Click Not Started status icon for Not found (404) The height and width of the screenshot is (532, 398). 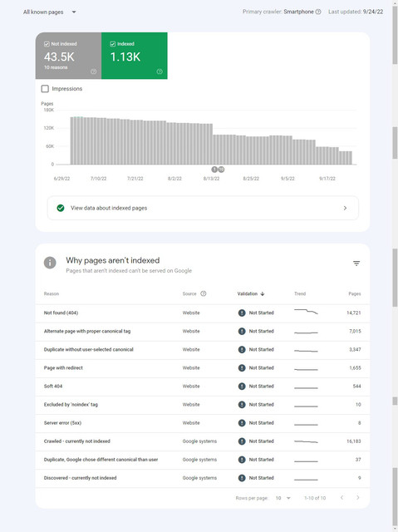(242, 313)
